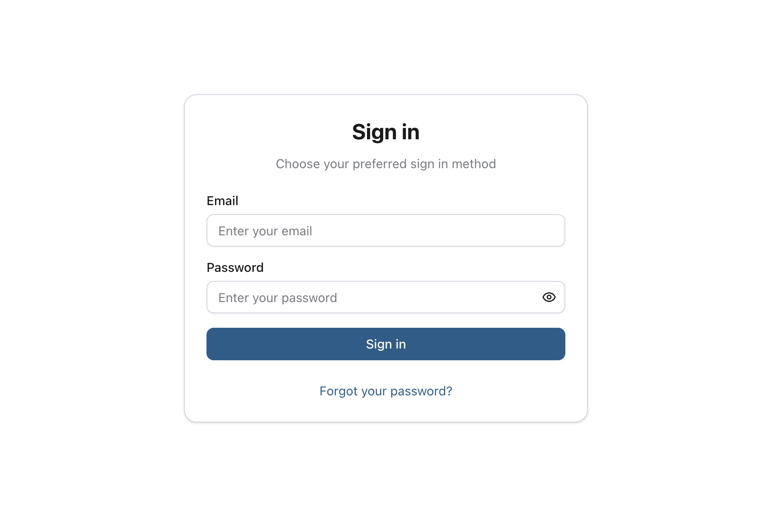Image resolution: width=761 pixels, height=532 pixels.
Task: Select the Email field label
Action: [222, 201]
